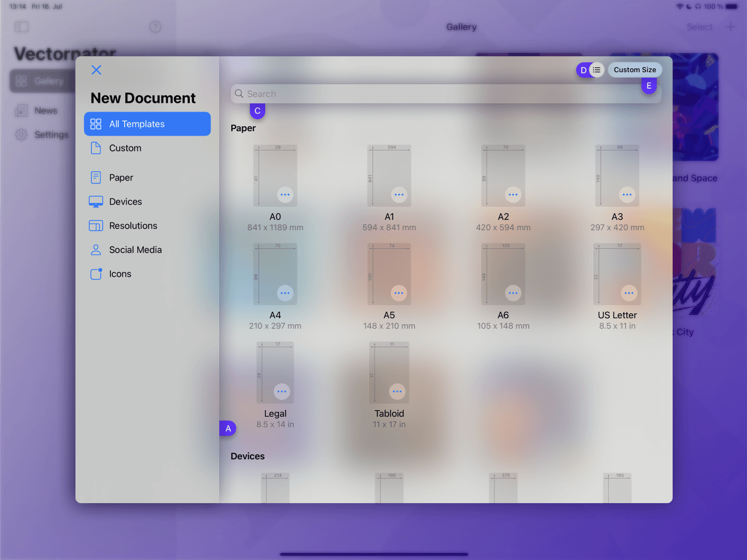
Task: Click the '297 x 420 mm' size text
Action: pyautogui.click(x=617, y=227)
